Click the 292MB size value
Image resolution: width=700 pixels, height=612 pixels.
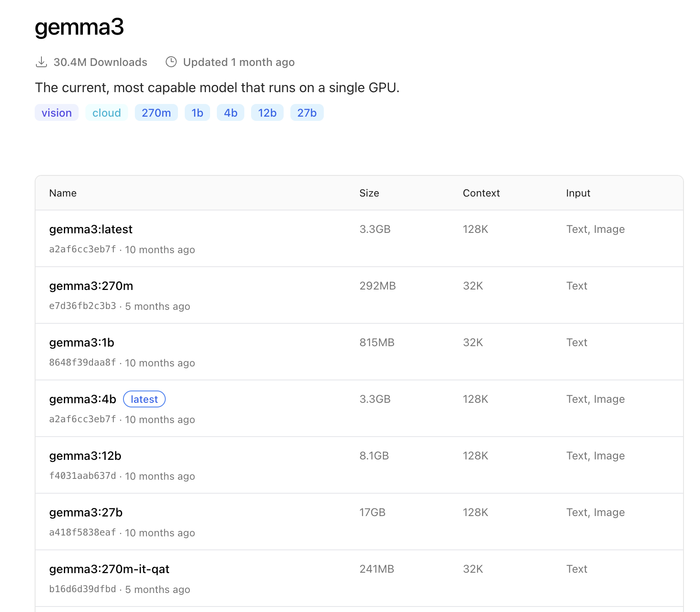pyautogui.click(x=377, y=286)
